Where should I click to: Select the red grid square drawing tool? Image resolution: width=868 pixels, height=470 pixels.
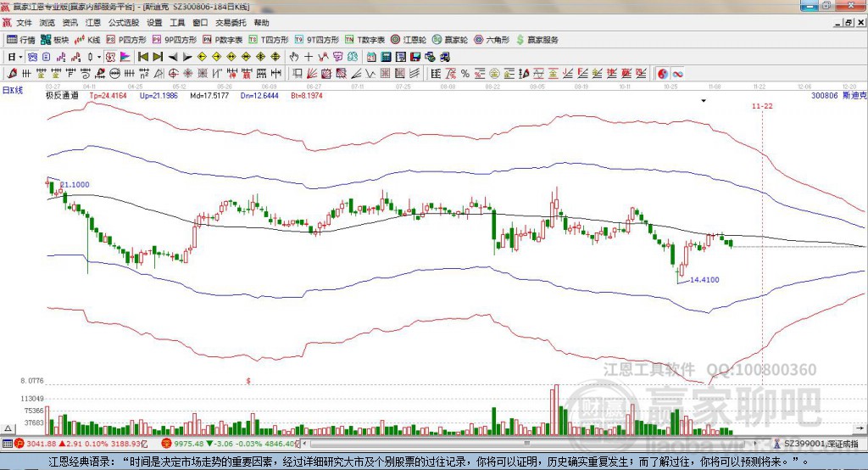386,74
